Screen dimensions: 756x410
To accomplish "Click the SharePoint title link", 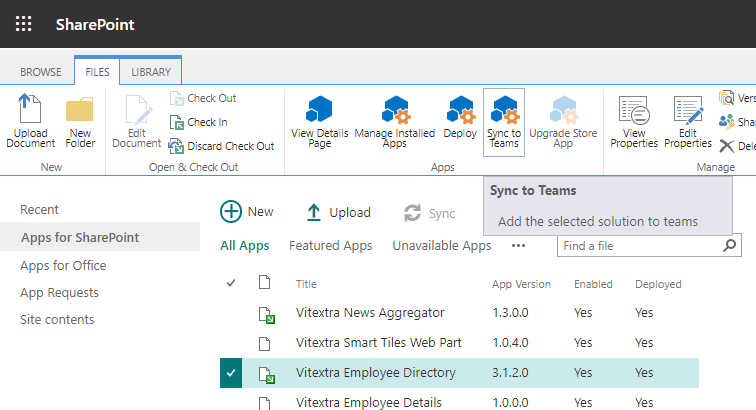I will pyautogui.click(x=95, y=25).
